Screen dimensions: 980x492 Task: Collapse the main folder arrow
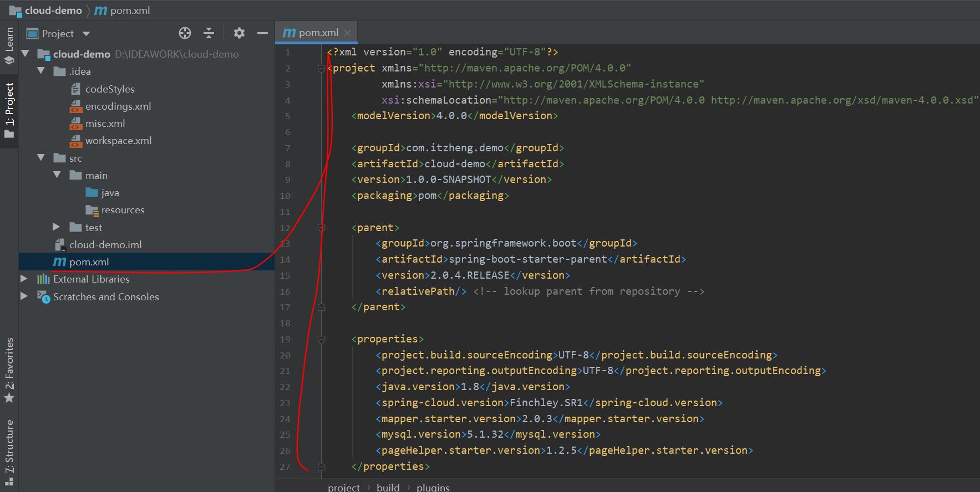[x=57, y=175]
